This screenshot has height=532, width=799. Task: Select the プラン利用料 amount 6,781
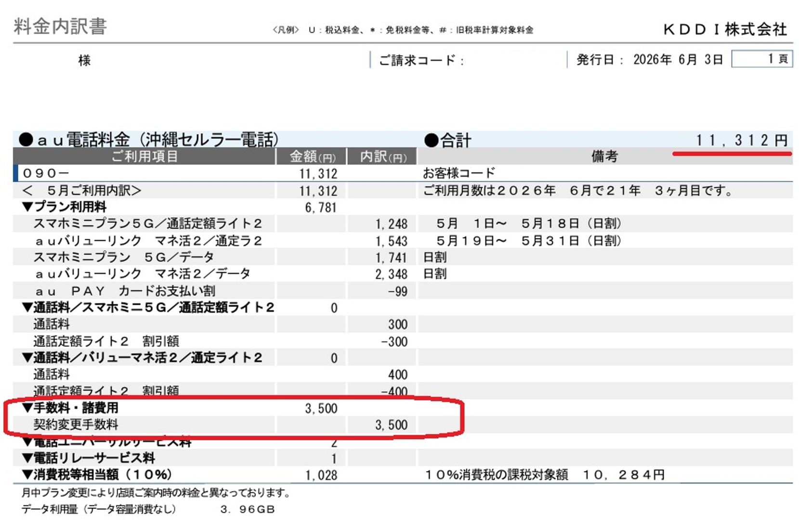coord(321,208)
